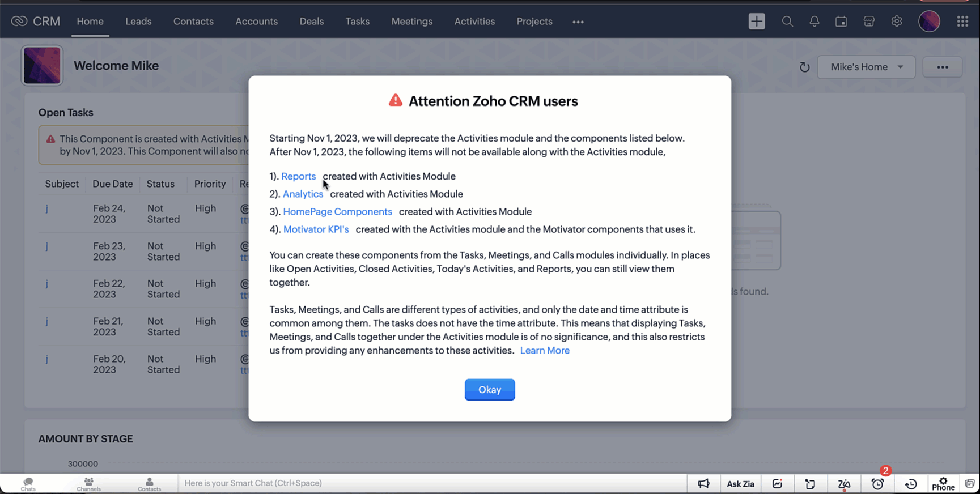The width and height of the screenshot is (980, 494).
Task: Open the stacked cards icon in the bottom-right corner
Action: coord(970,484)
